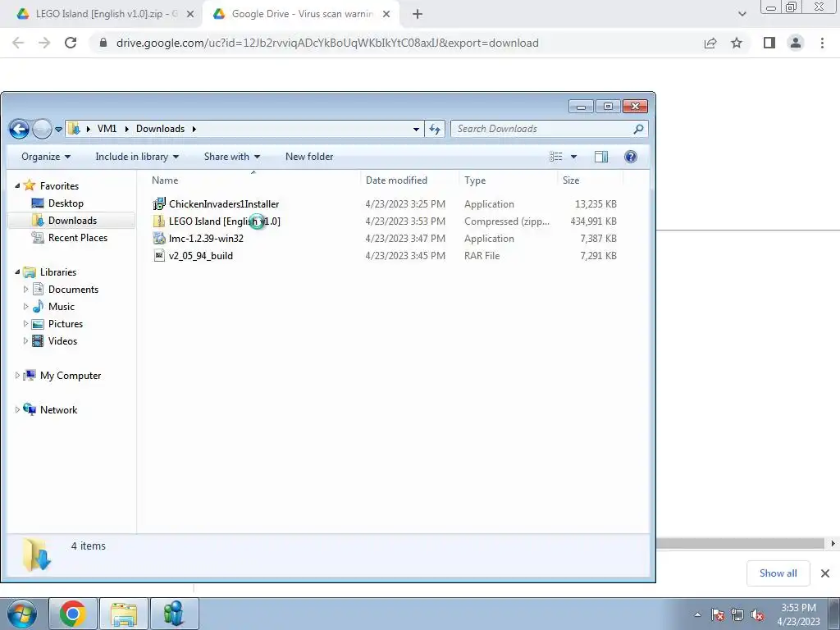The width and height of the screenshot is (840, 630).
Task: Open Chrome tab search chevron
Action: (742, 14)
